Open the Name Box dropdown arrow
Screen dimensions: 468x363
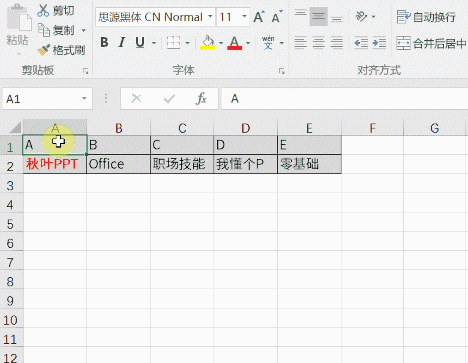84,98
